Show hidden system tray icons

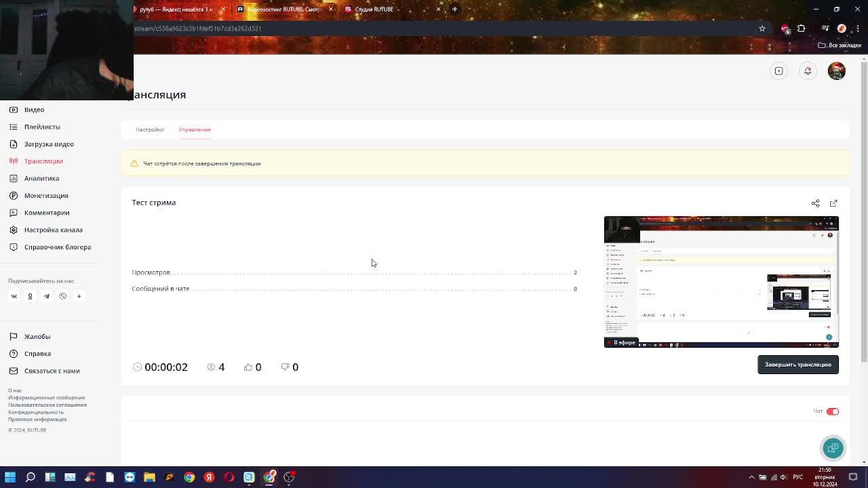coord(751,477)
